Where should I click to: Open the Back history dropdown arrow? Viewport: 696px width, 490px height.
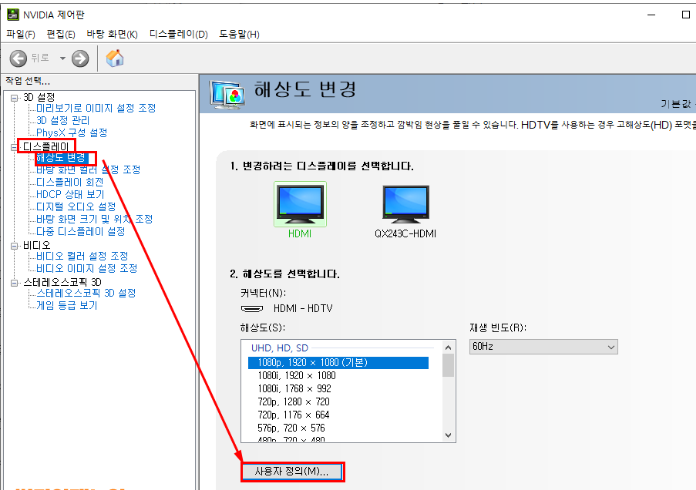coord(63,58)
